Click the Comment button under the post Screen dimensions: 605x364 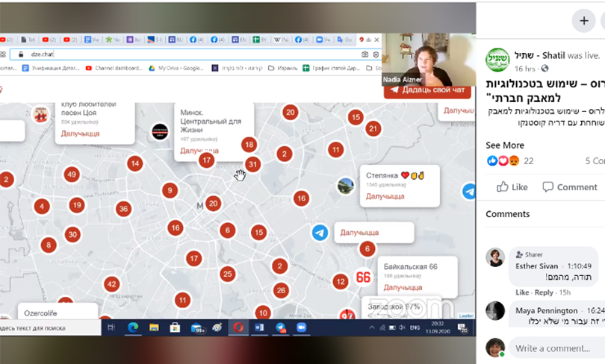[570, 187]
